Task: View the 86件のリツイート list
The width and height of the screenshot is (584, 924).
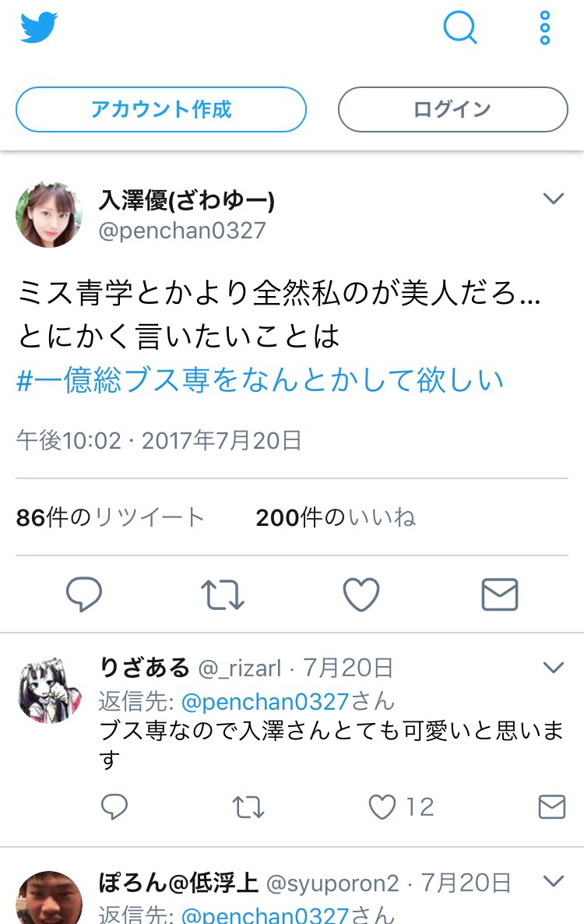Action: (110, 517)
